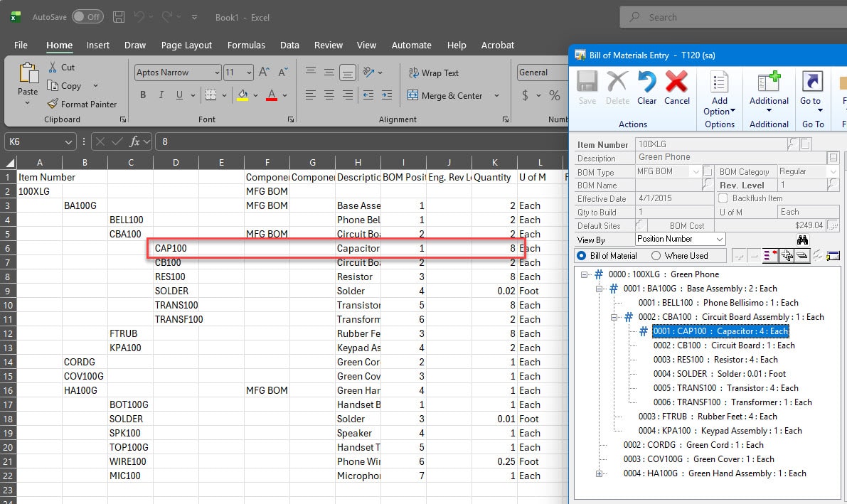Click the Wrap Text icon

pyautogui.click(x=413, y=73)
